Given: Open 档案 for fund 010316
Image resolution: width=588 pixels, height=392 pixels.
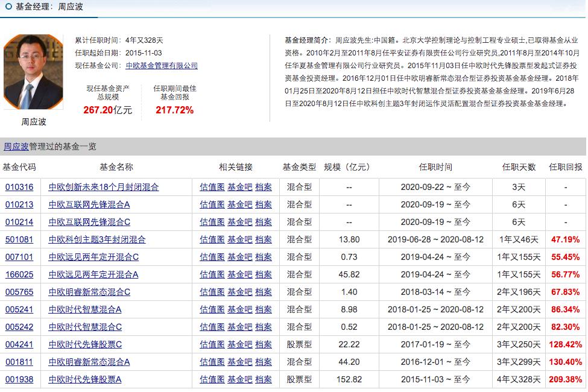Looking at the screenshot, I should pos(264,187).
